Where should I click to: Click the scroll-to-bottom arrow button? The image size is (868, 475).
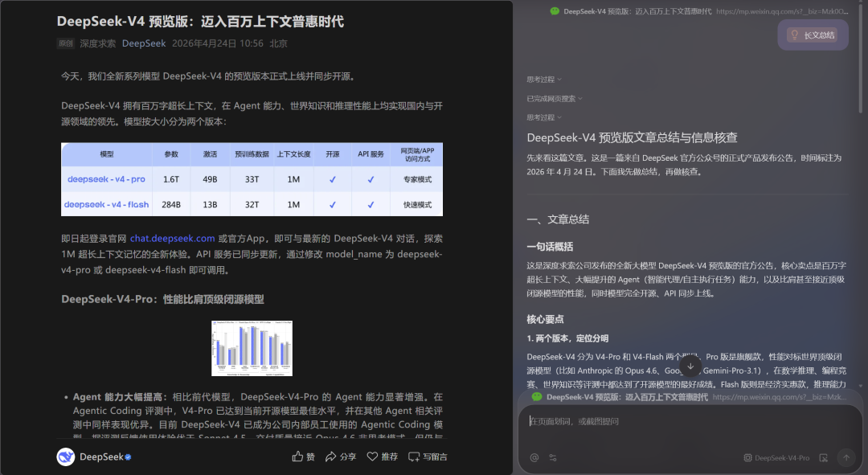(690, 366)
